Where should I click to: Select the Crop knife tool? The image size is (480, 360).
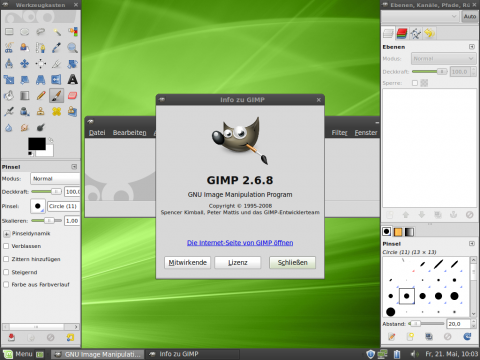[57, 64]
